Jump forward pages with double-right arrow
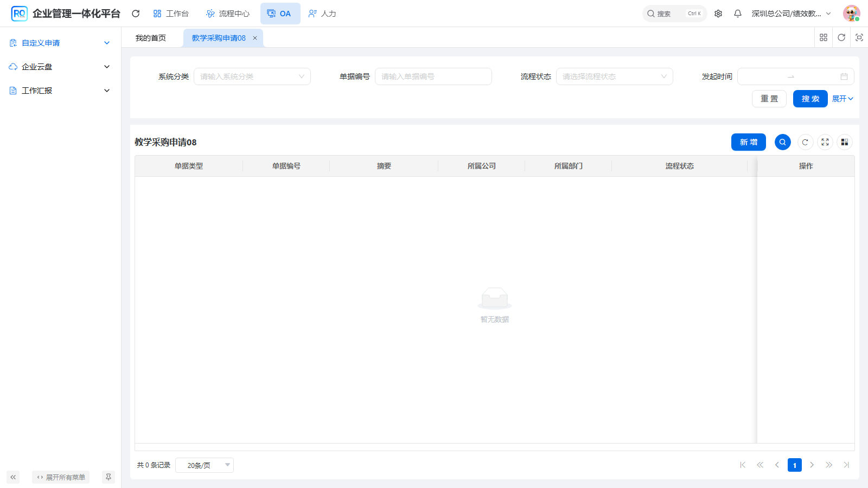Image resolution: width=868 pixels, height=488 pixels. [829, 465]
